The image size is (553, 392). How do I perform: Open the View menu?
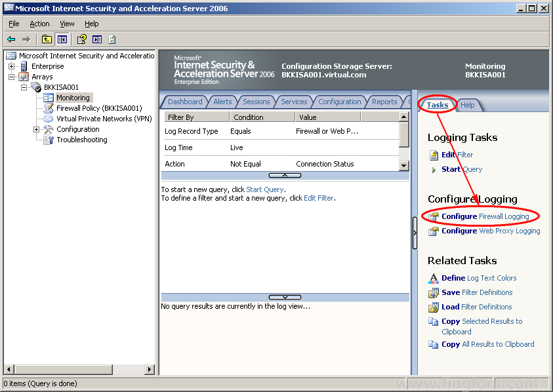pos(67,24)
